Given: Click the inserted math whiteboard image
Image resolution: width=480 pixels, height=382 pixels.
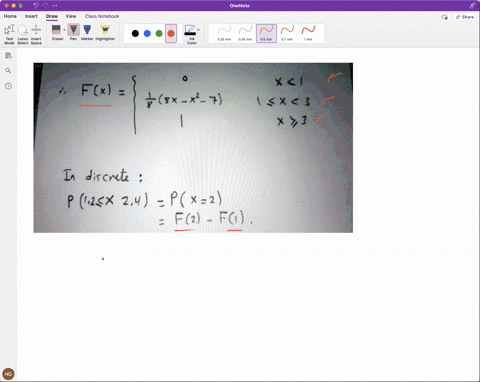Looking at the screenshot, I should 193,148.
